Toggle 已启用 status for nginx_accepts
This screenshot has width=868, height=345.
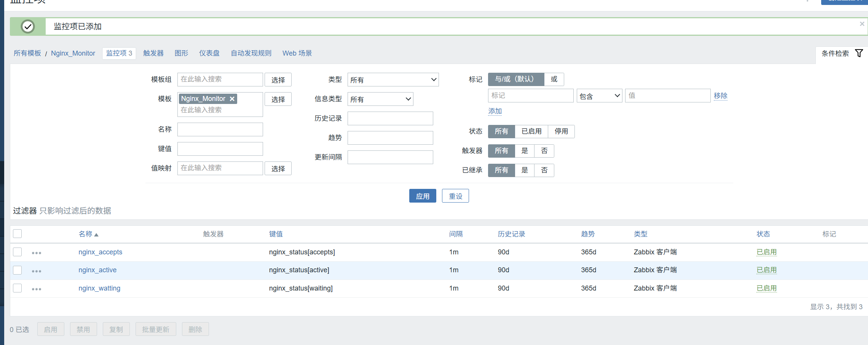click(x=766, y=252)
